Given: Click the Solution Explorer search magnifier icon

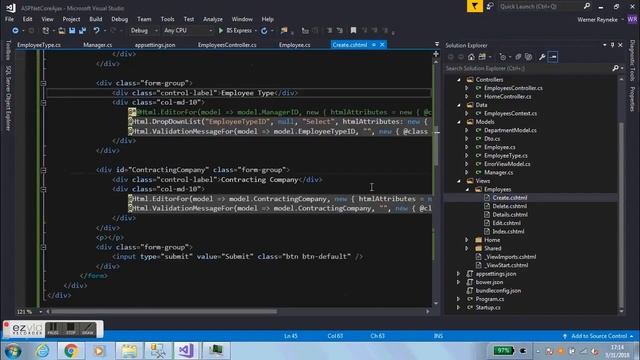Looking at the screenshot, I should (616, 68).
